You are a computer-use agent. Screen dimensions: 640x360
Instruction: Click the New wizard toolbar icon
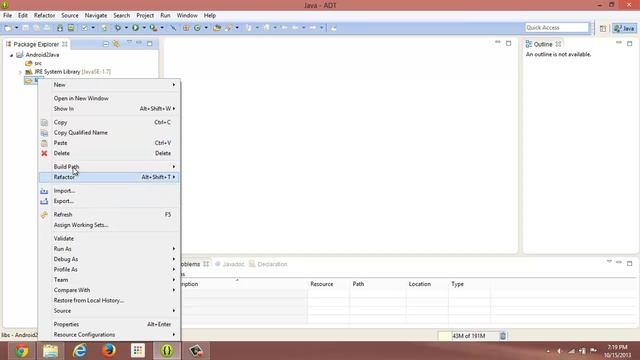click(8, 28)
